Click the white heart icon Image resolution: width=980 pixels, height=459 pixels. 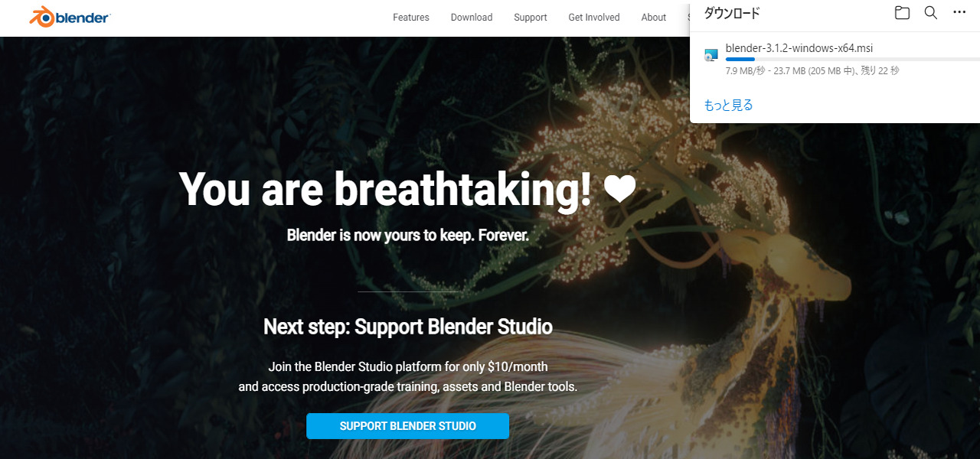click(620, 190)
